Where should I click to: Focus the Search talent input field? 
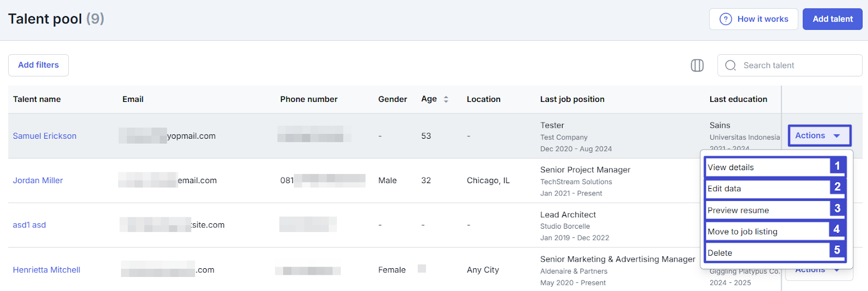coord(797,66)
